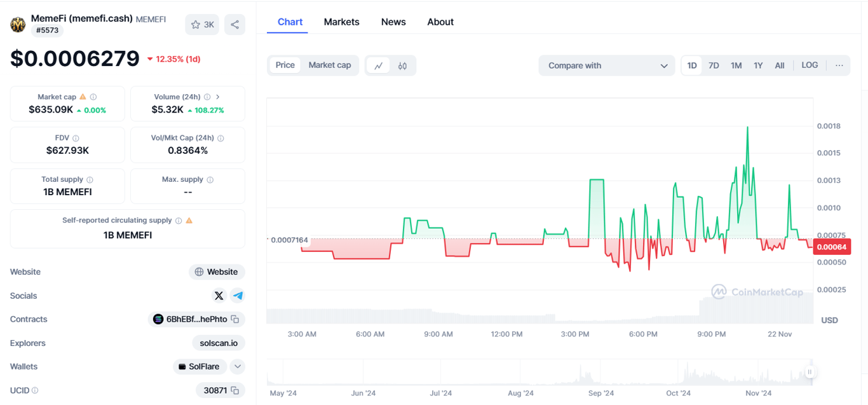
Task: Select the Price chart toggle
Action: click(x=285, y=65)
